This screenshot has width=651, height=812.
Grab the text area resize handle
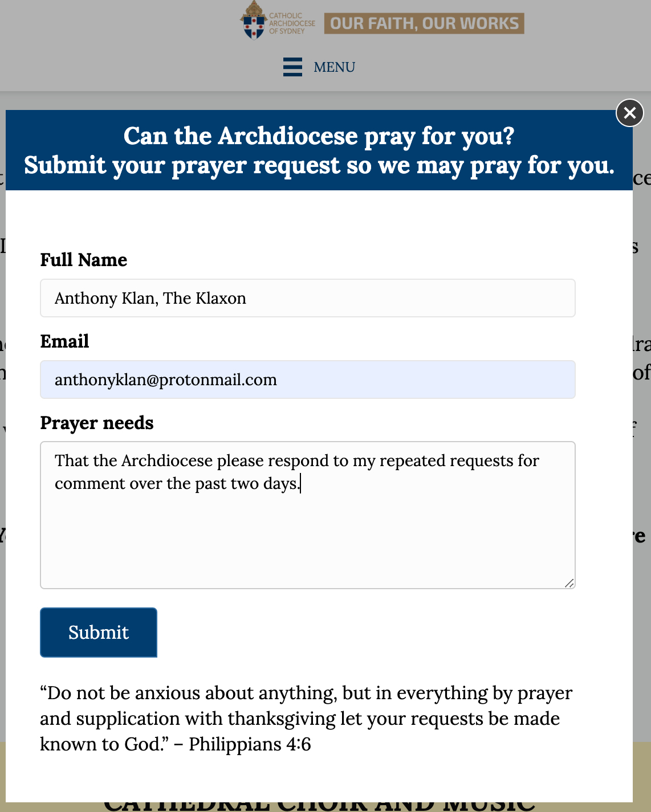(569, 583)
